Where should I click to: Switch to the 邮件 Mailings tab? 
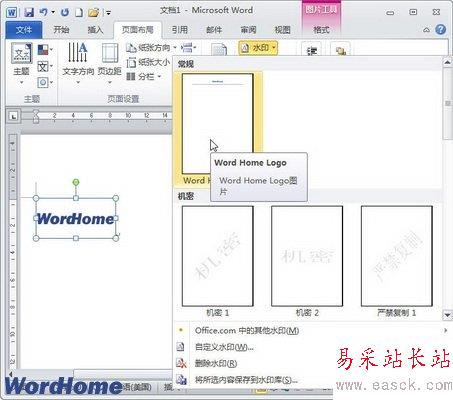click(214, 30)
